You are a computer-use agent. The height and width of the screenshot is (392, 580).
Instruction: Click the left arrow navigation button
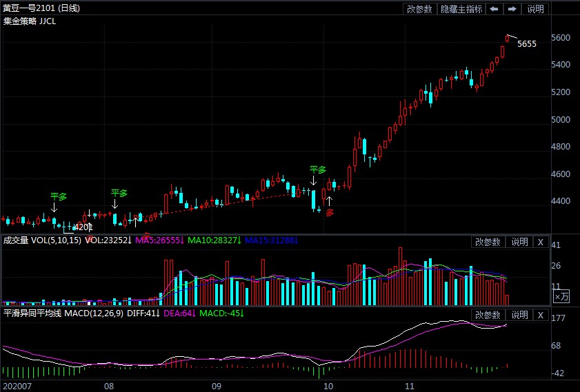[x=494, y=9]
